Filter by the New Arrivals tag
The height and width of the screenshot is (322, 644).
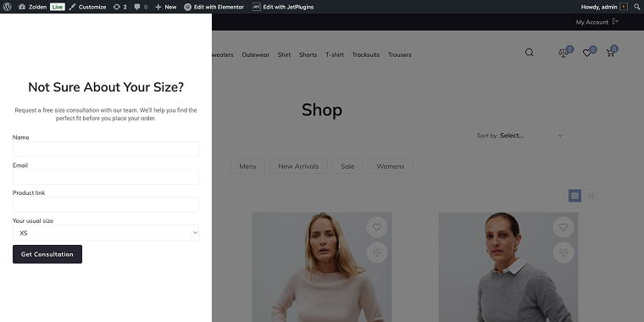(298, 166)
